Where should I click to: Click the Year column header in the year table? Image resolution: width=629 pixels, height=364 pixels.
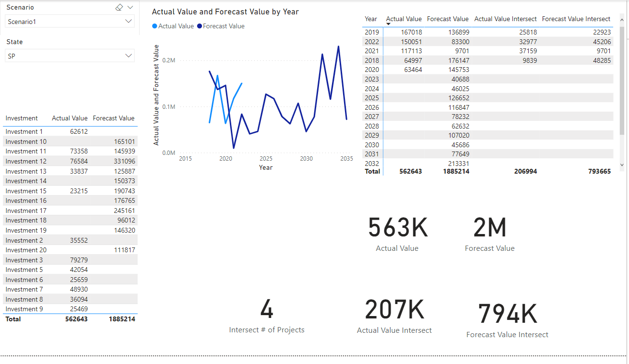371,19
